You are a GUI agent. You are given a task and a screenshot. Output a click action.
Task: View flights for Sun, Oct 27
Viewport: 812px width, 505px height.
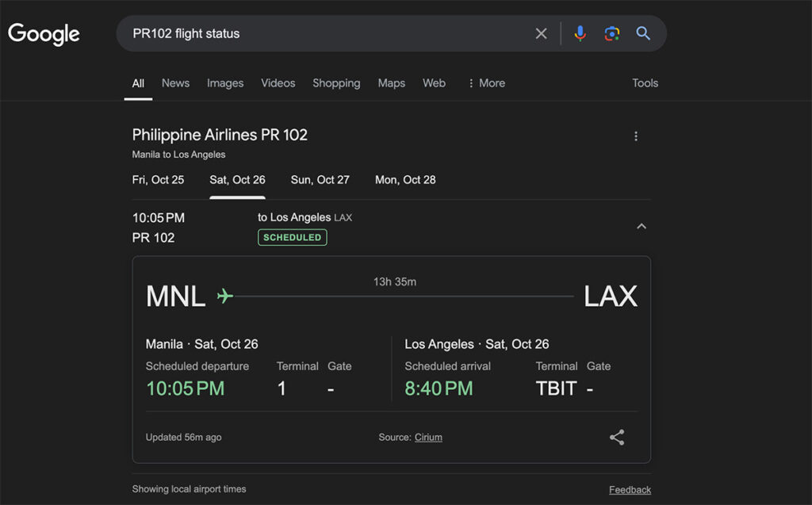click(320, 180)
